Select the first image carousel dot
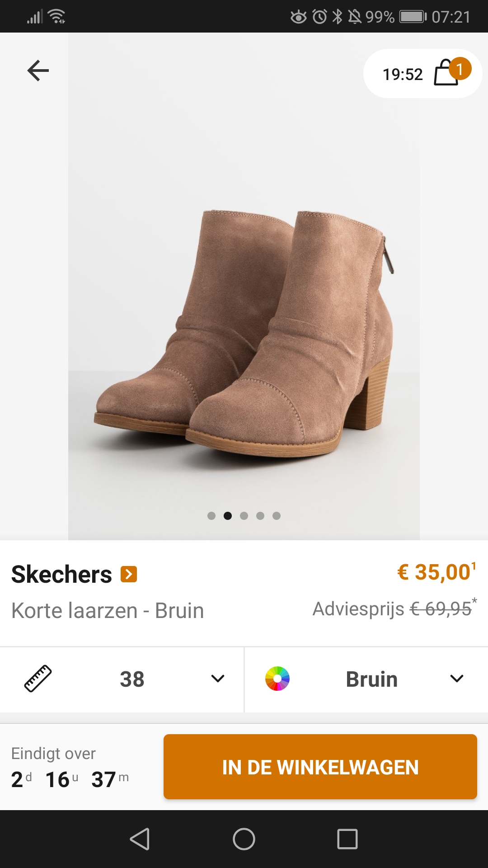This screenshot has height=868, width=488. tap(211, 516)
